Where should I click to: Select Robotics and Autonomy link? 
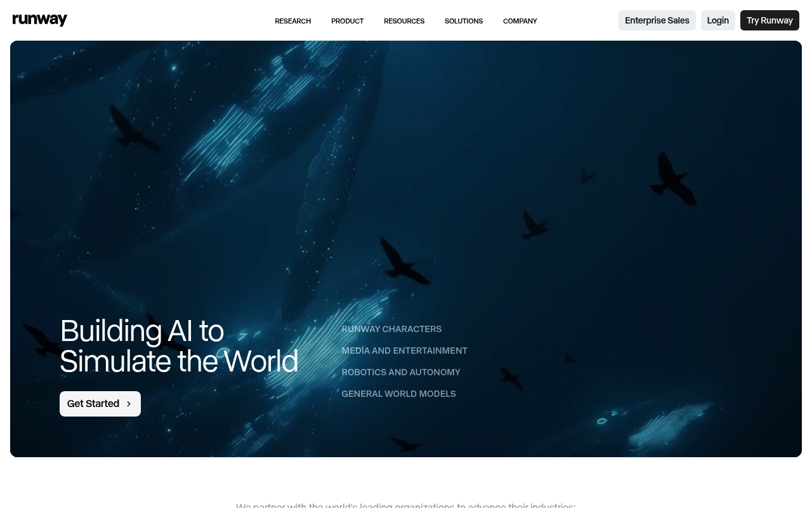click(401, 372)
